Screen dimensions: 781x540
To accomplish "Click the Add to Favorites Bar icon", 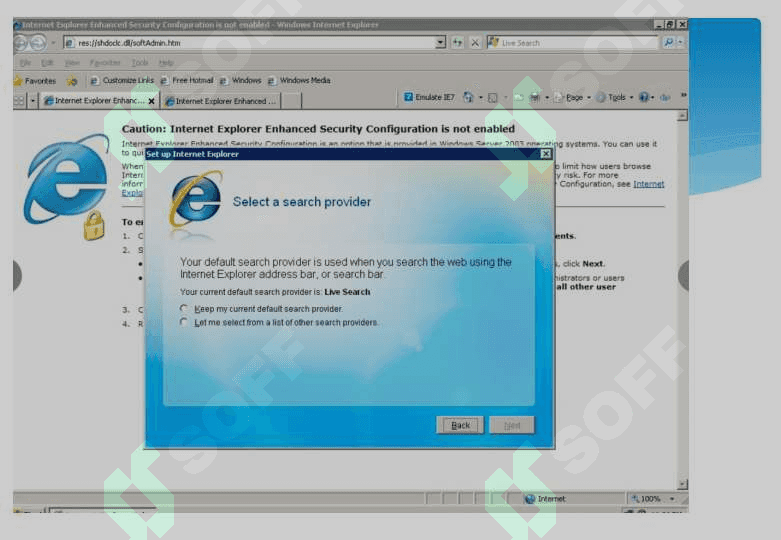I will (72, 81).
